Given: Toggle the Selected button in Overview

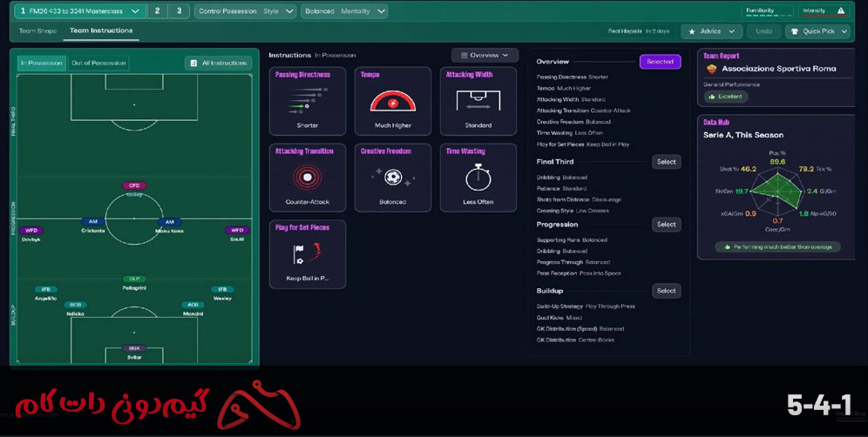Looking at the screenshot, I should click(x=660, y=62).
